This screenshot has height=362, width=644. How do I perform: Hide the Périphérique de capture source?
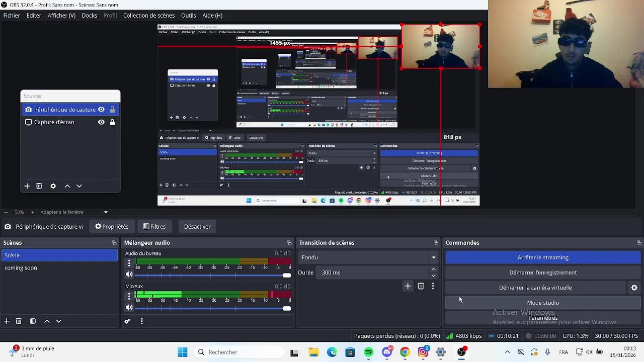(101, 110)
